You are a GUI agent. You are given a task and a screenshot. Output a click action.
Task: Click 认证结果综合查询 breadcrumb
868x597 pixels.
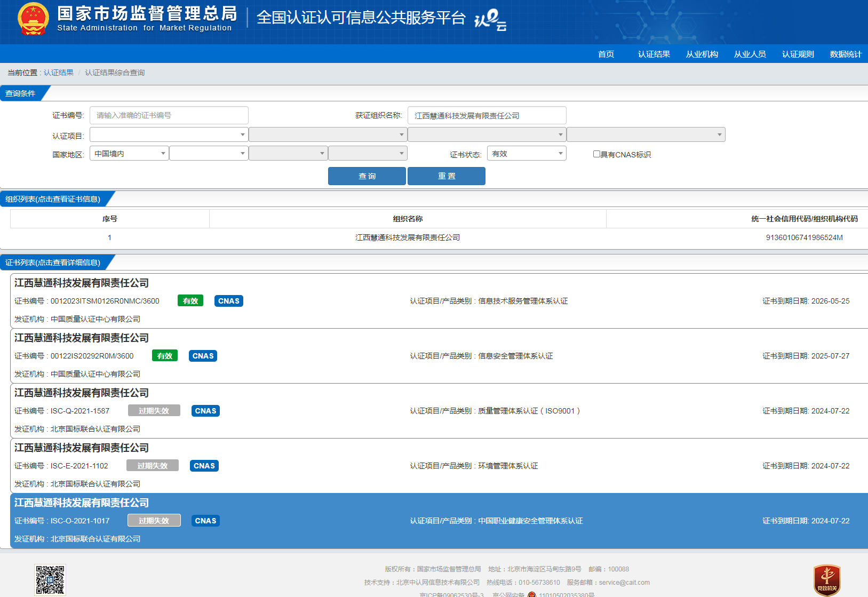tap(115, 73)
